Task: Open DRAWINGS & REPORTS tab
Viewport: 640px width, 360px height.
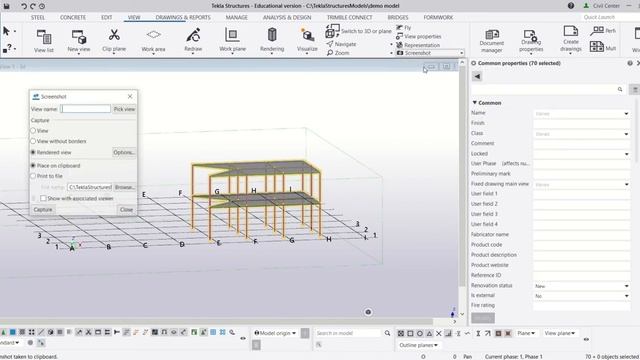Action: (x=183, y=17)
